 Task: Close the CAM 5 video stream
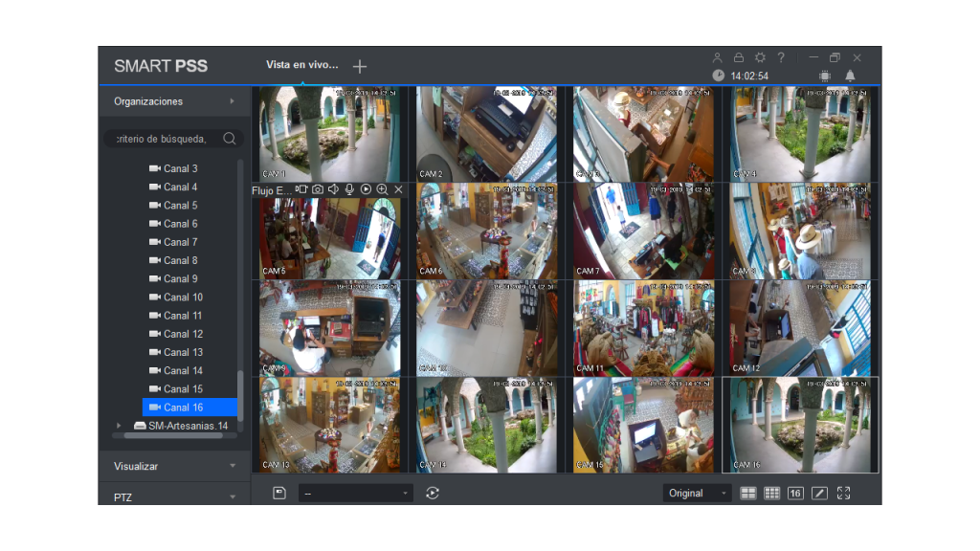click(398, 189)
